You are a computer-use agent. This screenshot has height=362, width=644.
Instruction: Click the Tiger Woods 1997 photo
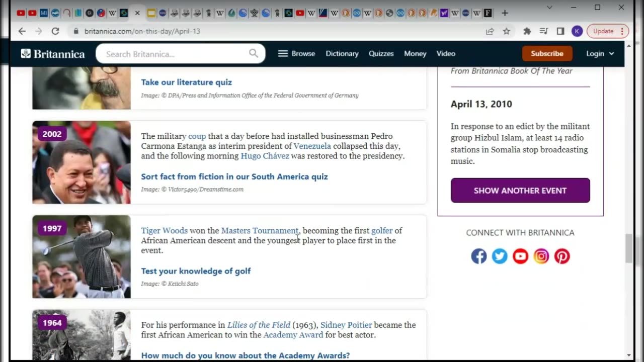[82, 257]
